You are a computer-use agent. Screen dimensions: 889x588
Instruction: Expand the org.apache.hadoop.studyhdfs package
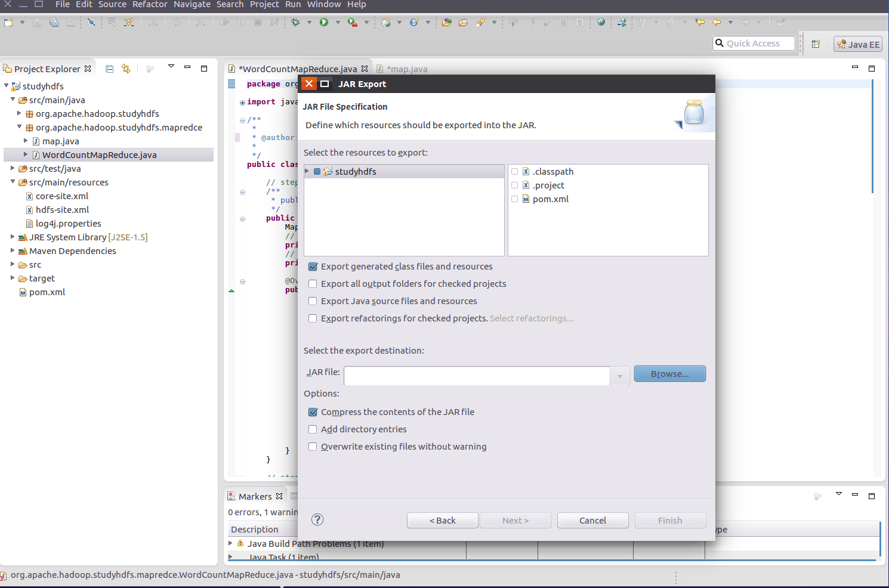[x=19, y=113]
